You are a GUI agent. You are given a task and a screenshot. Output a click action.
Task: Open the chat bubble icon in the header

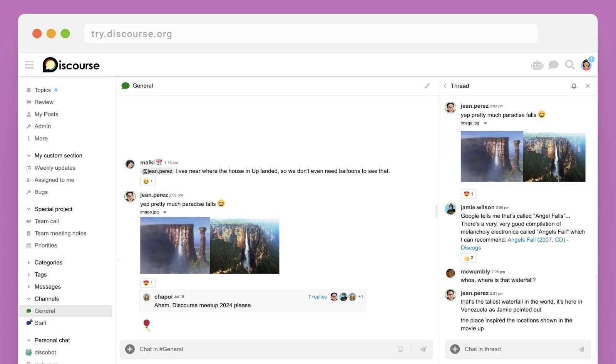tap(554, 65)
